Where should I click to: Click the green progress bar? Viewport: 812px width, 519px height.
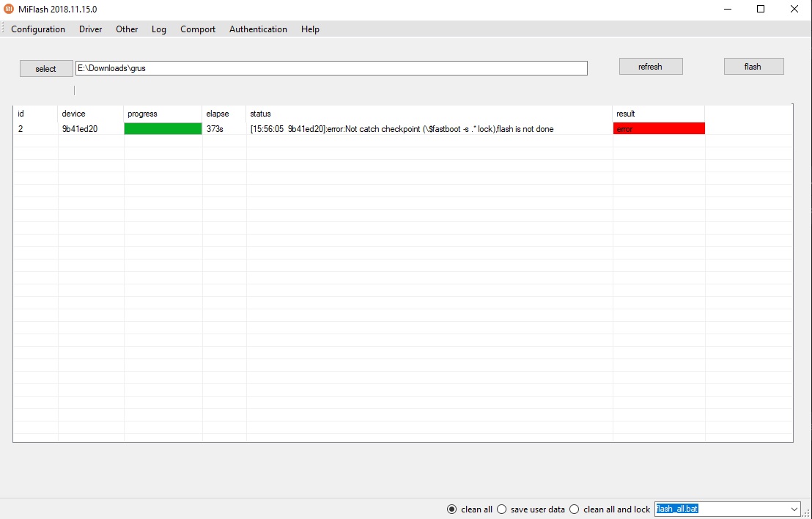point(163,128)
